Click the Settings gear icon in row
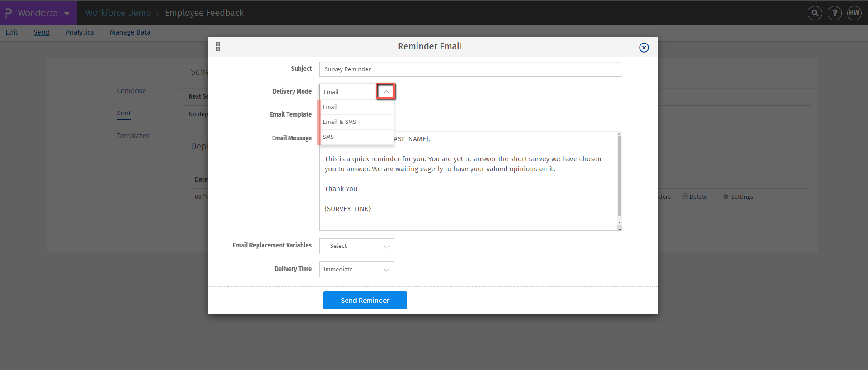 tap(725, 197)
